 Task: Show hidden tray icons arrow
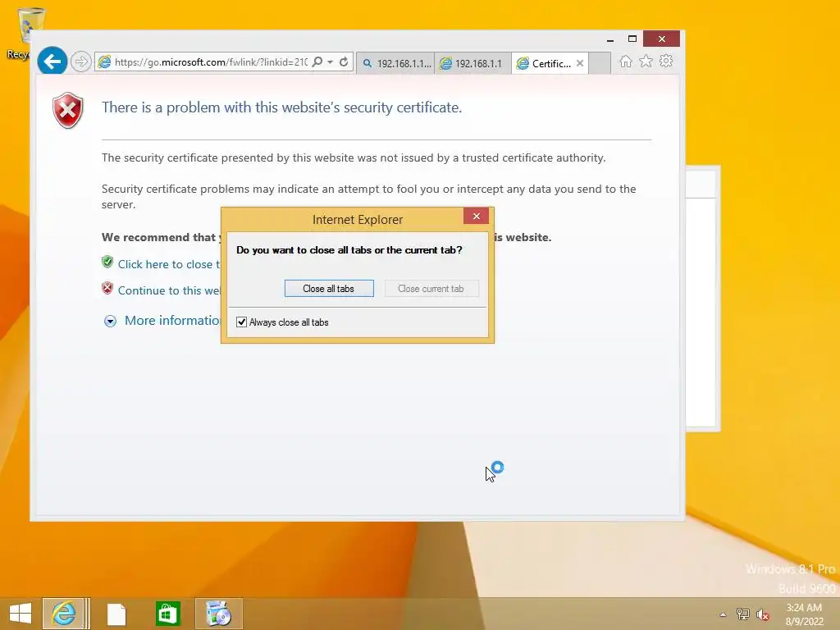tap(723, 614)
